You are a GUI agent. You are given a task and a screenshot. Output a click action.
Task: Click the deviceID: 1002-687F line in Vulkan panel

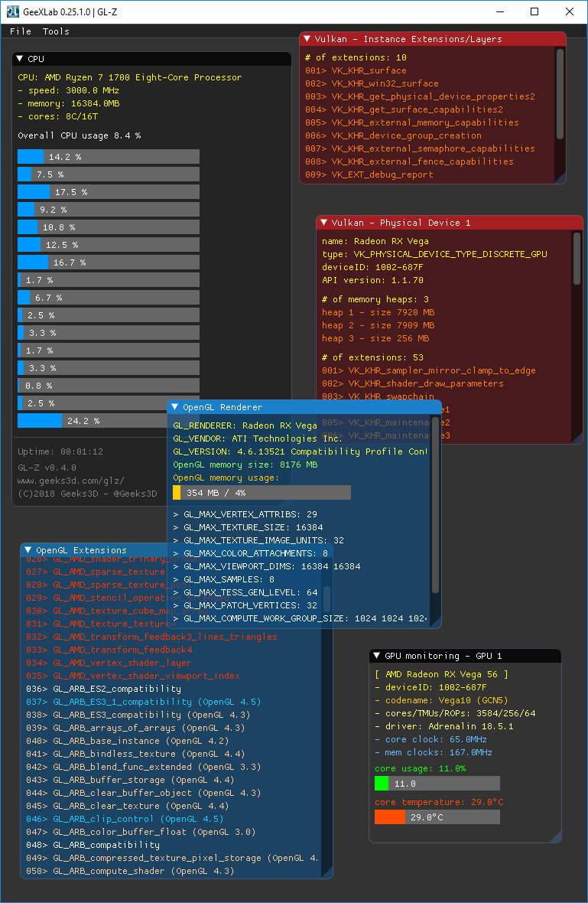(x=372, y=267)
